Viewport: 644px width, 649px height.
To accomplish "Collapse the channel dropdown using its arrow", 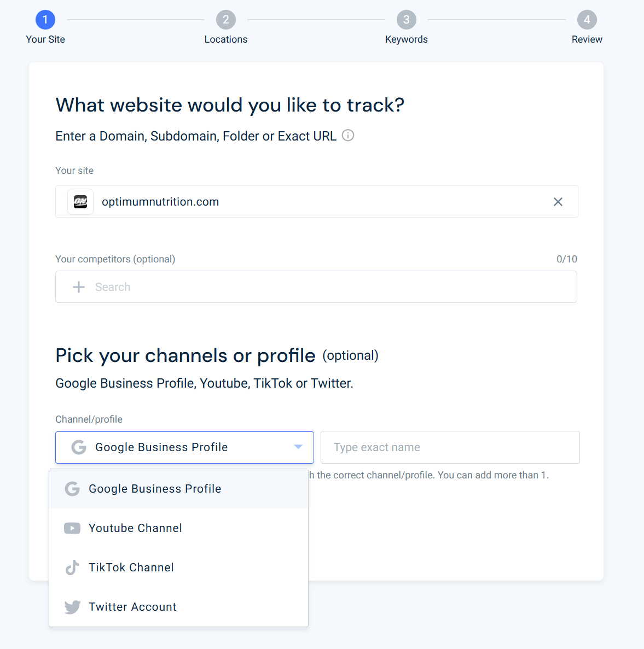I will [x=298, y=447].
